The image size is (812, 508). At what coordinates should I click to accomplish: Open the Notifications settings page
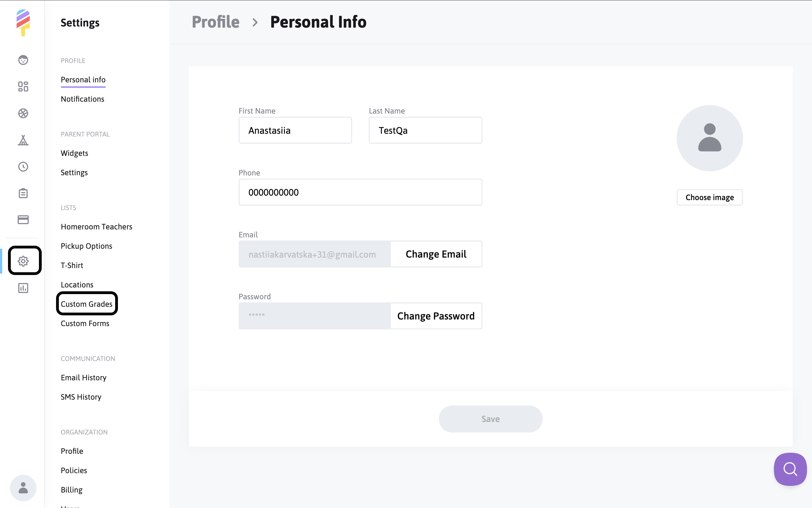point(83,99)
